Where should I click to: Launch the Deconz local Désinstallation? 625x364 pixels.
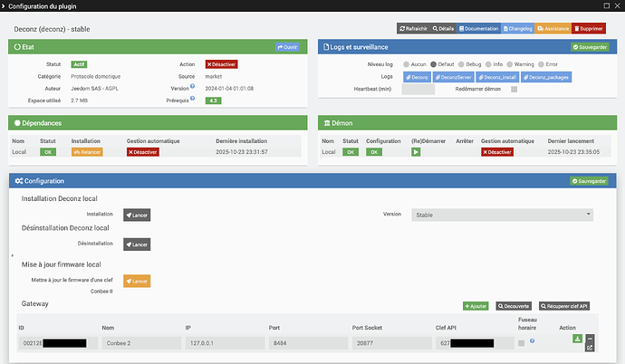pyautogui.click(x=137, y=244)
